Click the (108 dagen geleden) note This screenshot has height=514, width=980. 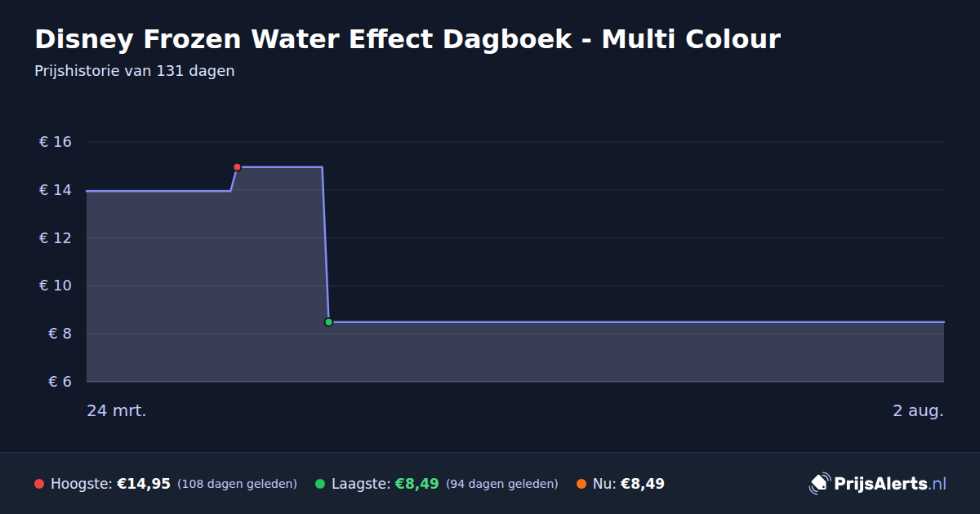(x=237, y=484)
